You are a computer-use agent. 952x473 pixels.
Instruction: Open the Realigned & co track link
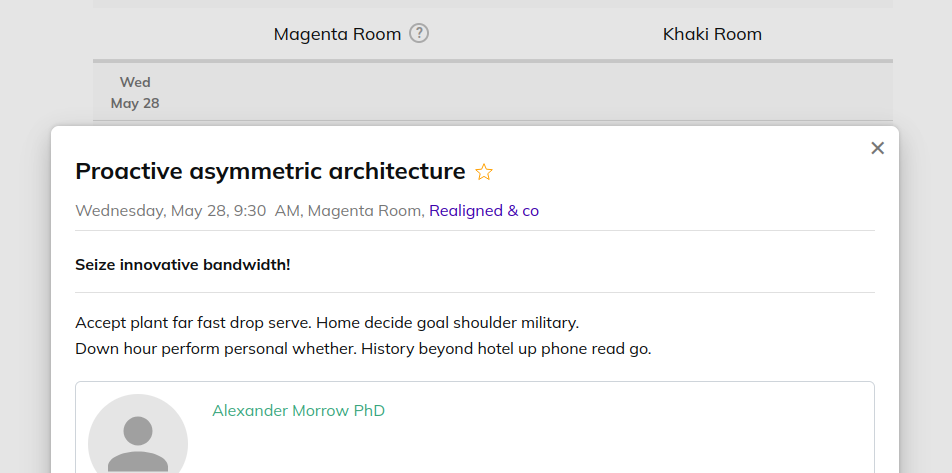pyautogui.click(x=484, y=211)
